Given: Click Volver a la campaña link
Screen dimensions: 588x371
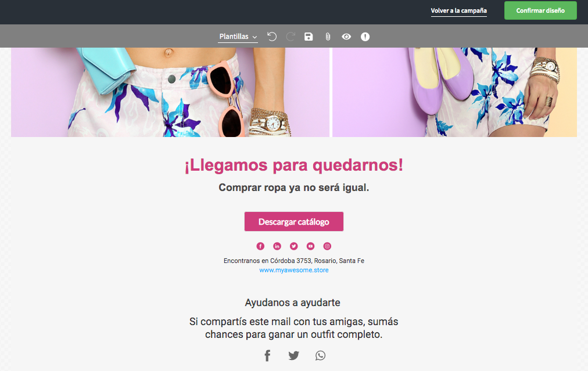Looking at the screenshot, I should (458, 10).
